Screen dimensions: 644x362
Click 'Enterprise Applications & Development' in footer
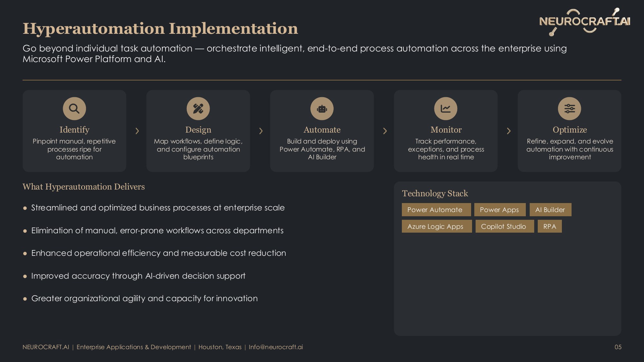click(134, 347)
